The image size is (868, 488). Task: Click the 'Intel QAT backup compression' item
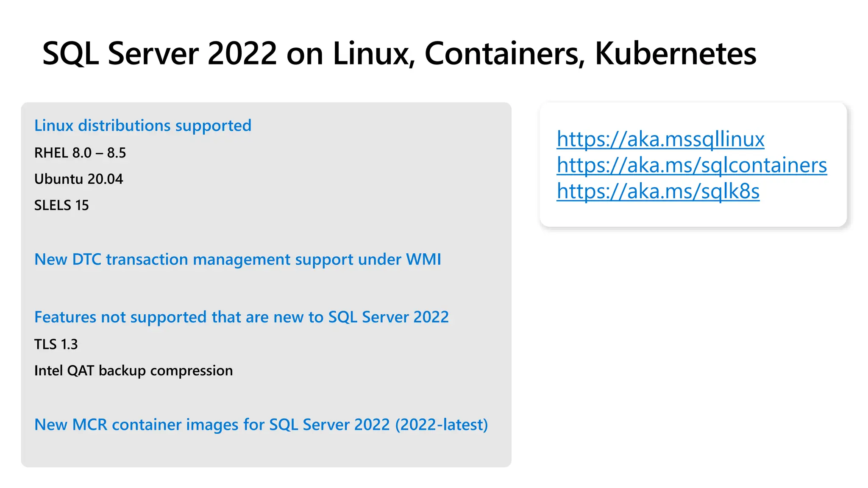tap(134, 371)
